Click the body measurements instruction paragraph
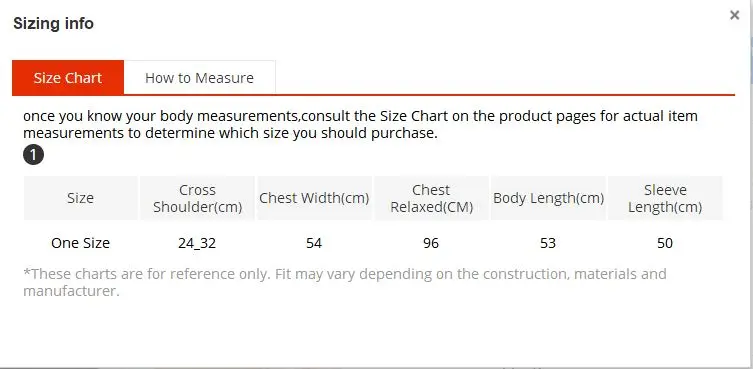Viewport: 753px width, 369px height. (360, 124)
